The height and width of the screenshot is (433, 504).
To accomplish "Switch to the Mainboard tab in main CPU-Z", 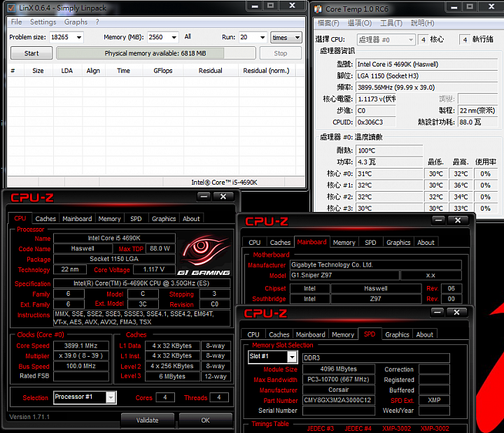I will (x=77, y=219).
